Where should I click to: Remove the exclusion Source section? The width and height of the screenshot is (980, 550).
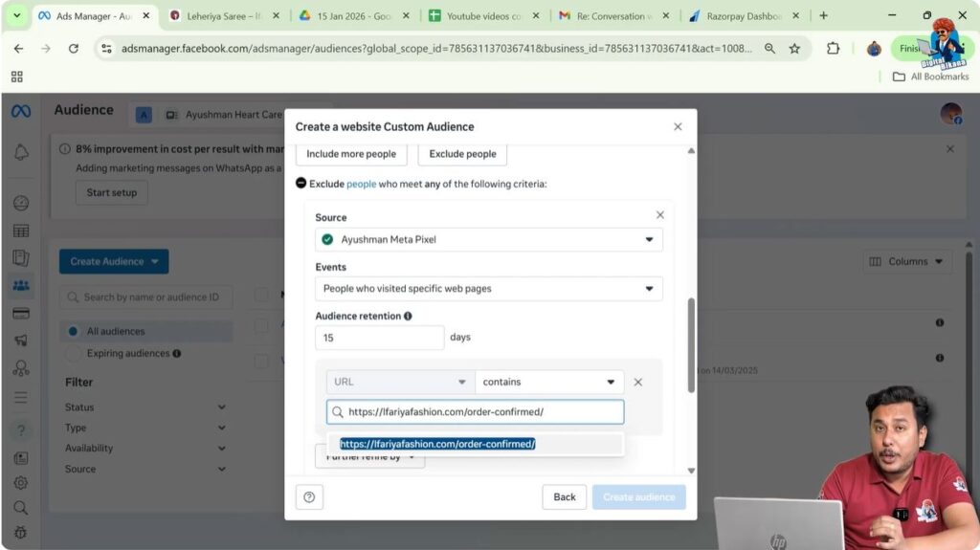click(660, 215)
